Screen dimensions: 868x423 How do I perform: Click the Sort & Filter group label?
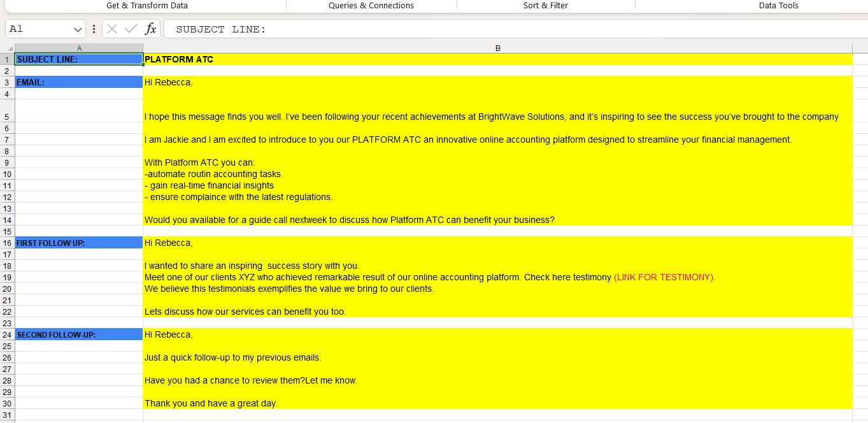(546, 6)
